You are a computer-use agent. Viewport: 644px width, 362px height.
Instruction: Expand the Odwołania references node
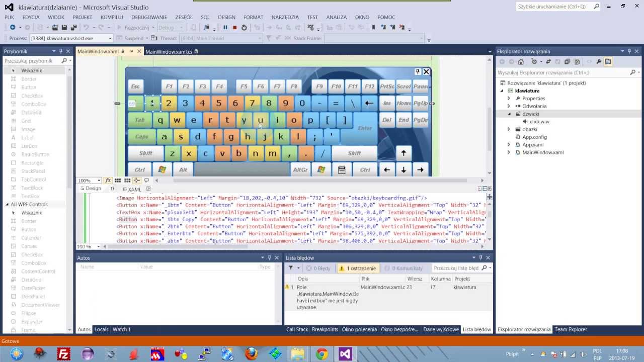click(x=509, y=106)
